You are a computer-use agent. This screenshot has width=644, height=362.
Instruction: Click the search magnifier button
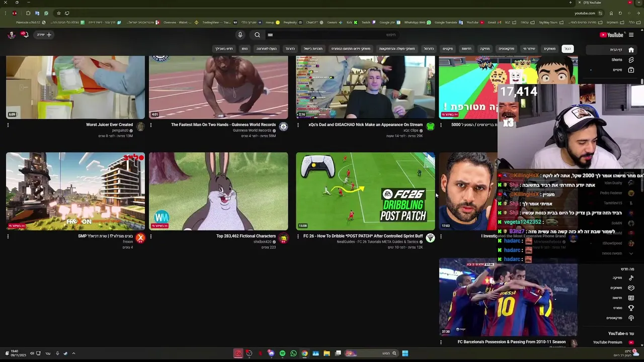coord(257,35)
